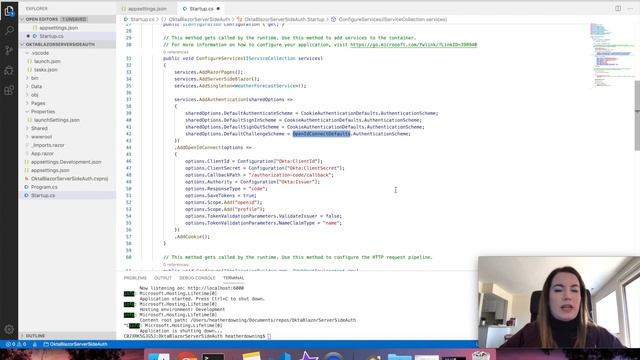The height and width of the screenshot is (360, 640).
Task: Expand the Pages folder
Action: 38,103
